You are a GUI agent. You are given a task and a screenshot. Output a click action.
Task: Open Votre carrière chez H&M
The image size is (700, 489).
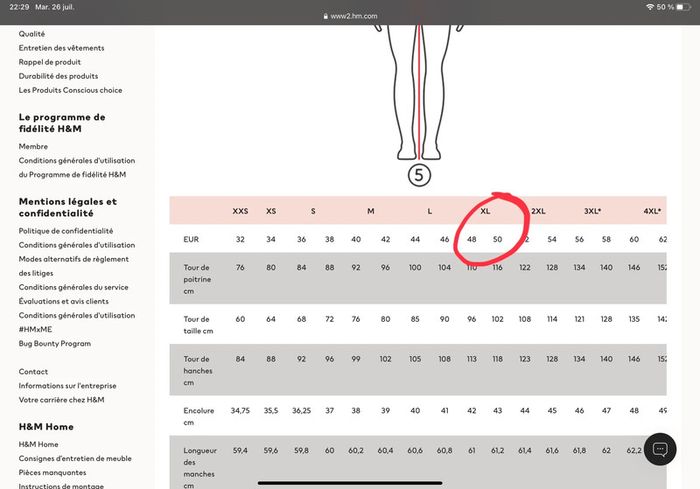(61, 399)
